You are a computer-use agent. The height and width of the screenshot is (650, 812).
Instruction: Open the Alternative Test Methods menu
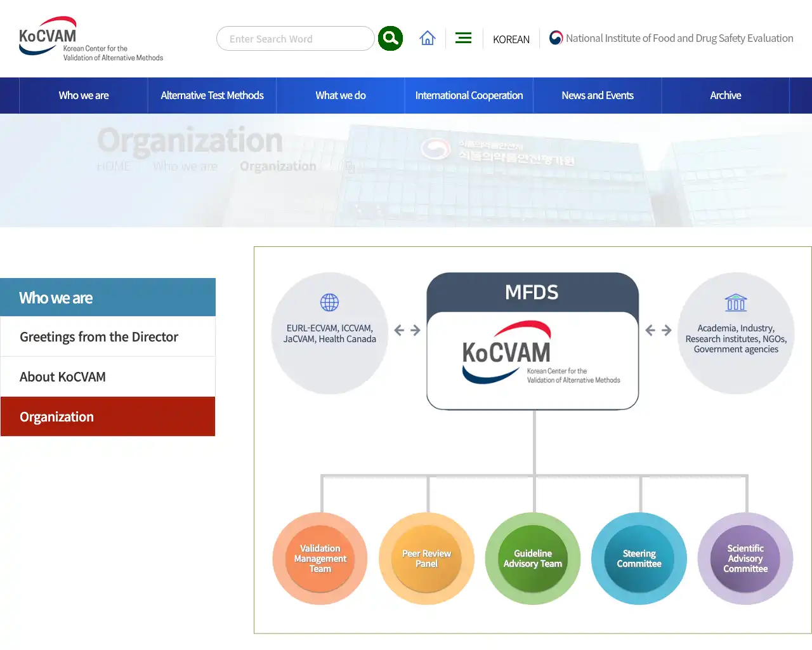(x=212, y=95)
